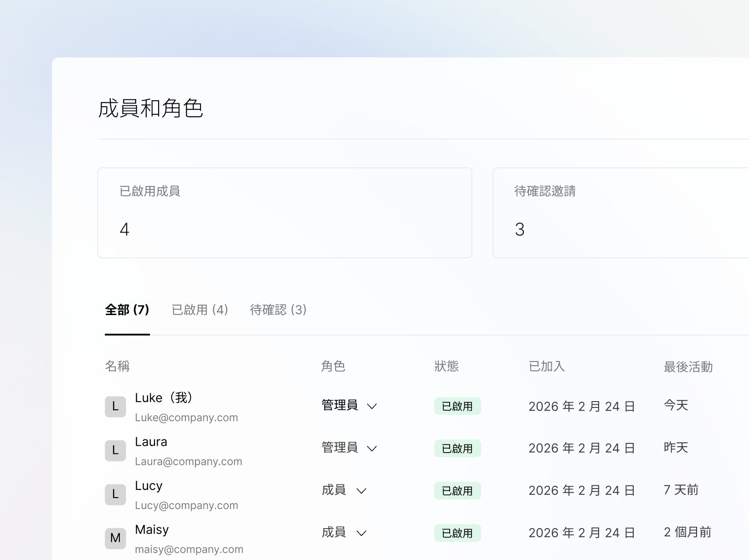The width and height of the screenshot is (749, 560).
Task: Click the name Laura
Action: pos(151,442)
